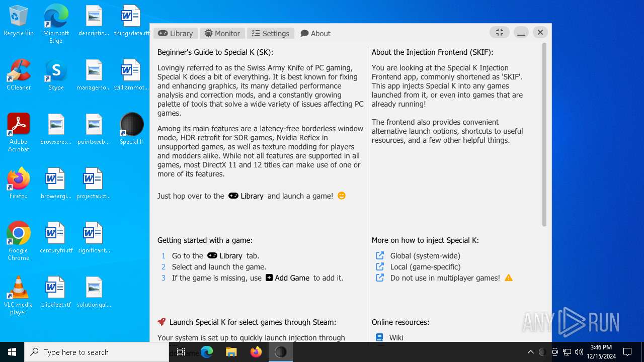Screen dimensions: 644x362
Task: Click external link icon beside Global (system-wide)
Action: (x=380, y=255)
